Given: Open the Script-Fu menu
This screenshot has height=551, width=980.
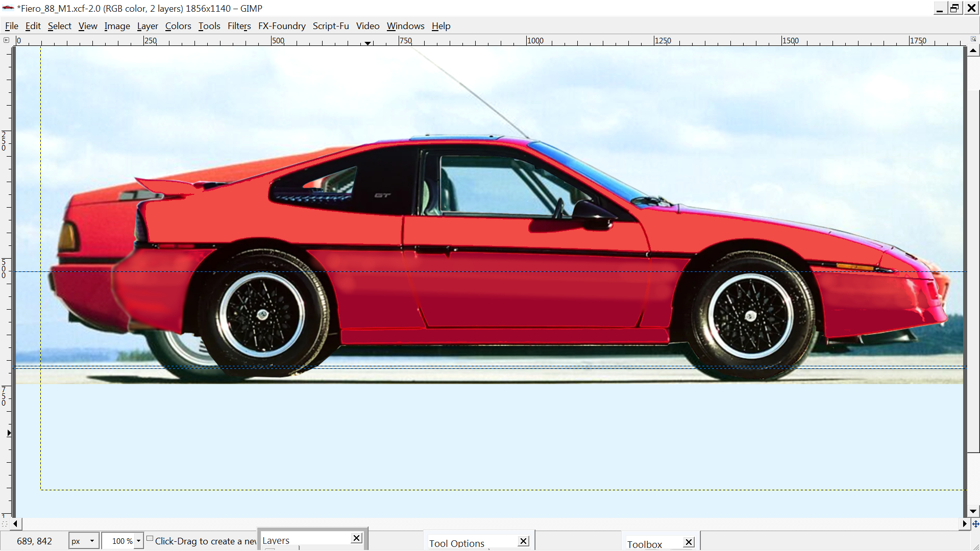Looking at the screenshot, I should tap(331, 26).
